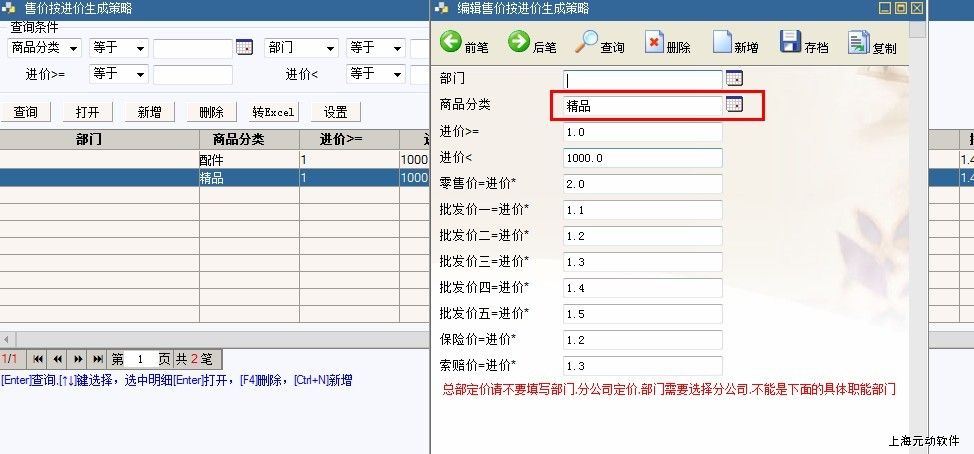Click the 零售价=进价* input field
This screenshot has width=974, height=454.
[642, 184]
